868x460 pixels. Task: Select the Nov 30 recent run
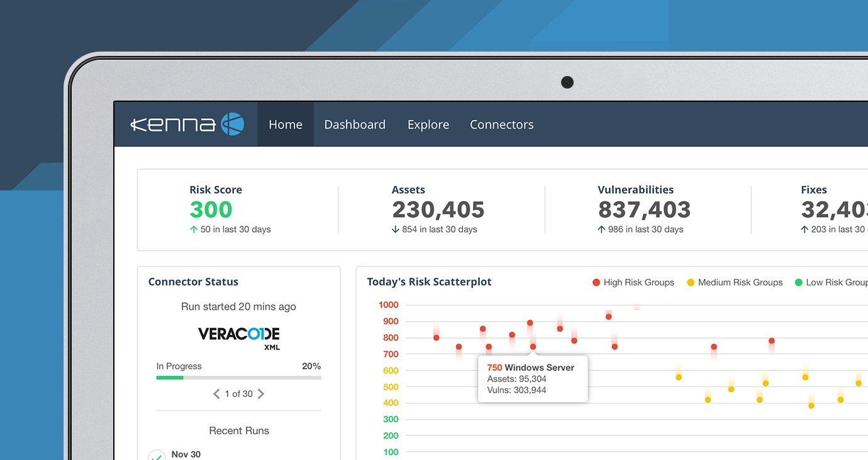point(186,454)
